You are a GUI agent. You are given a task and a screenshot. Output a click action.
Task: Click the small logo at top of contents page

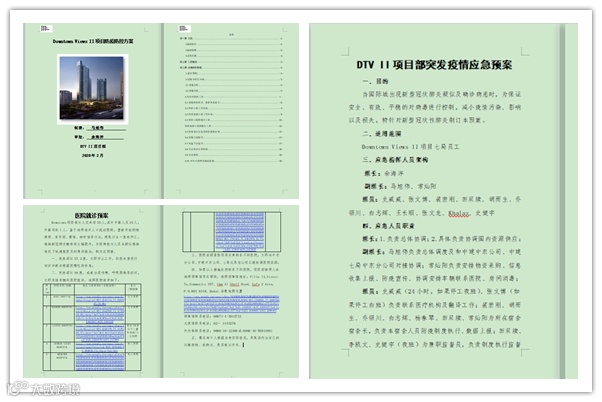[x=184, y=28]
